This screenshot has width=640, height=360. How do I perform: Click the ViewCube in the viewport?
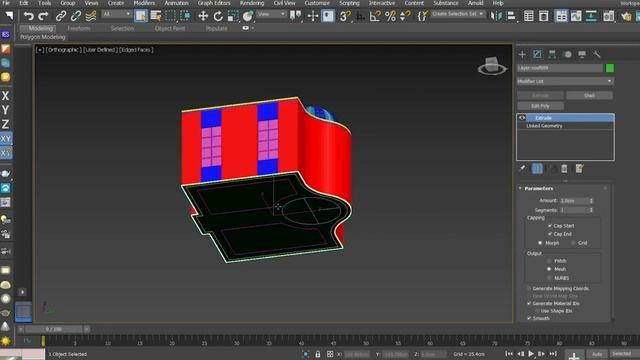(x=492, y=66)
